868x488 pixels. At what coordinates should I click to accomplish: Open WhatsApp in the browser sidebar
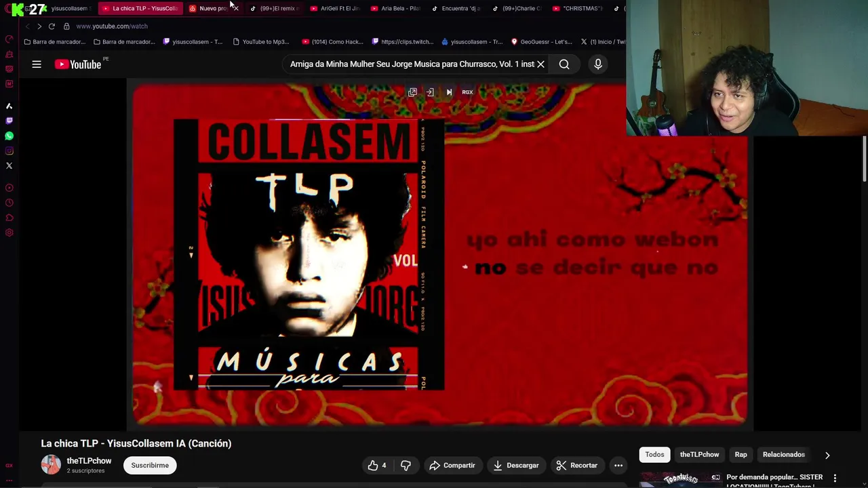(x=9, y=136)
